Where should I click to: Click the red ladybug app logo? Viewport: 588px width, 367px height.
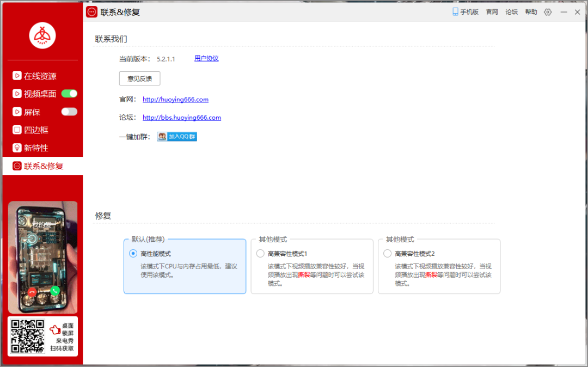tap(42, 35)
